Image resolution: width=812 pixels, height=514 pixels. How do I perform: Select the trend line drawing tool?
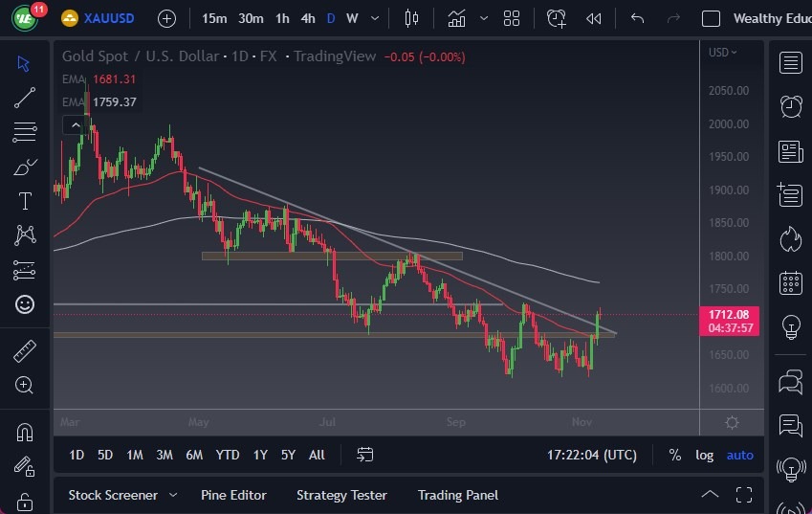pyautogui.click(x=25, y=97)
